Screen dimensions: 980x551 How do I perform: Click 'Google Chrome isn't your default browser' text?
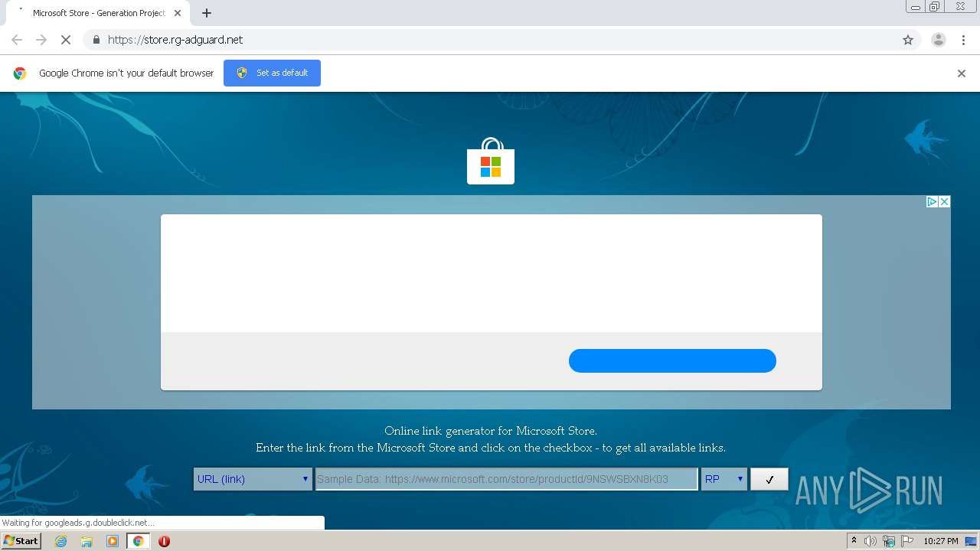(126, 73)
